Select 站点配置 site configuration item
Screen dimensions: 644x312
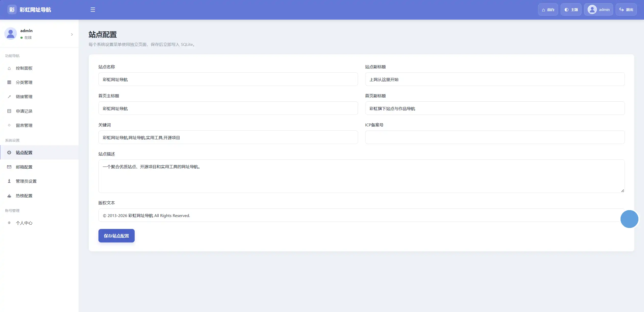coord(39,153)
